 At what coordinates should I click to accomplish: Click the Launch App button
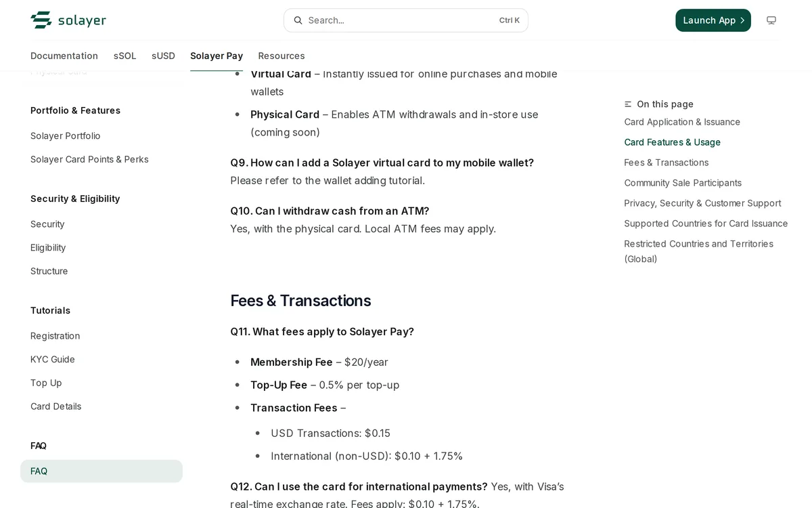tap(713, 20)
